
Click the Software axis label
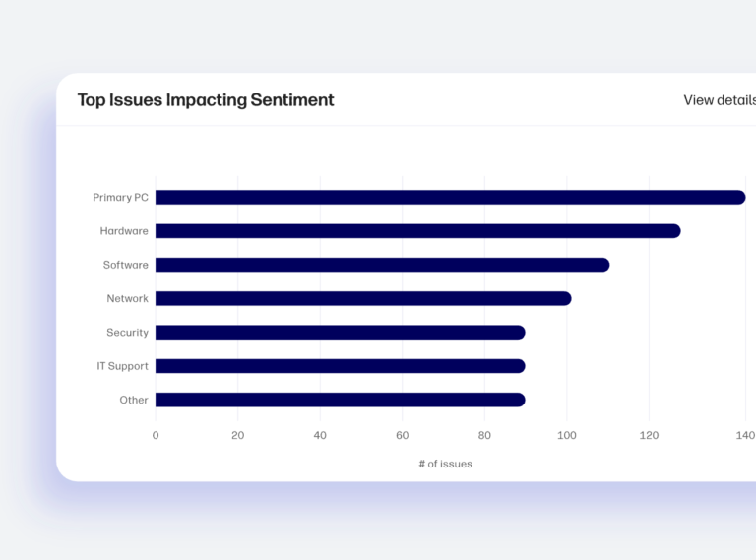(x=125, y=265)
